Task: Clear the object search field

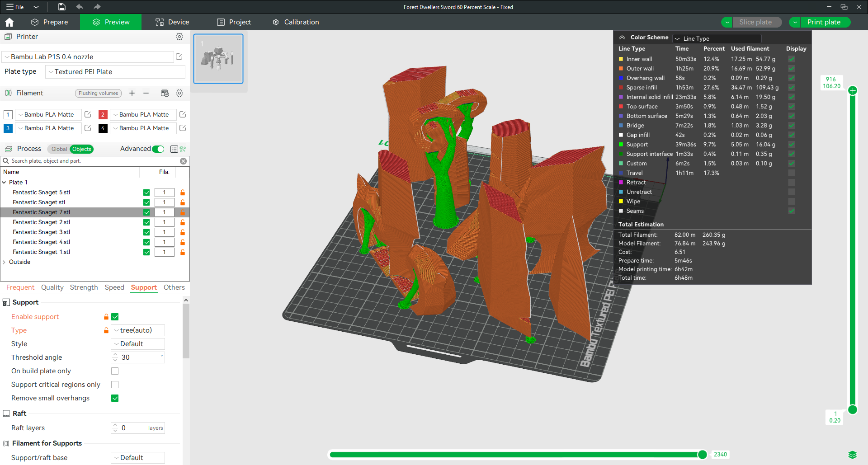Action: tap(183, 161)
